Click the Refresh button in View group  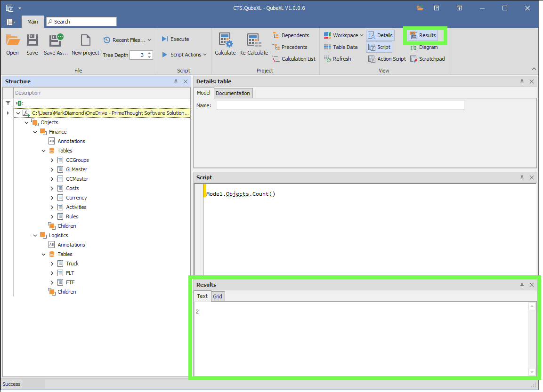pyautogui.click(x=337, y=59)
